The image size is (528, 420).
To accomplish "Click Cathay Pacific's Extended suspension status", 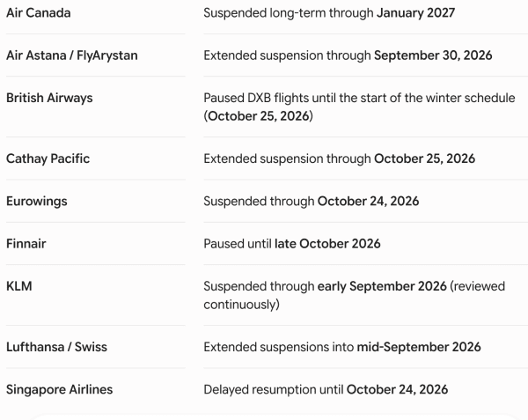I will (x=340, y=158).
